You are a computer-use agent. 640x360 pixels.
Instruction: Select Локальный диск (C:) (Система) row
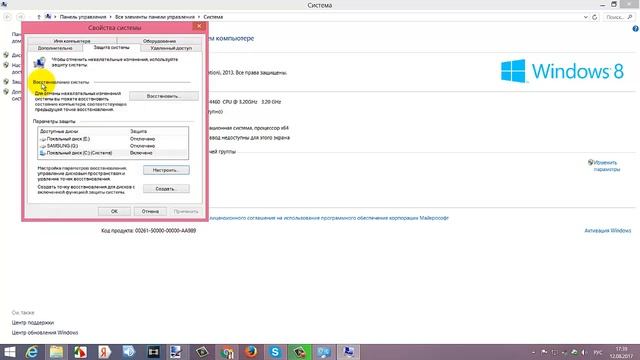(113, 153)
